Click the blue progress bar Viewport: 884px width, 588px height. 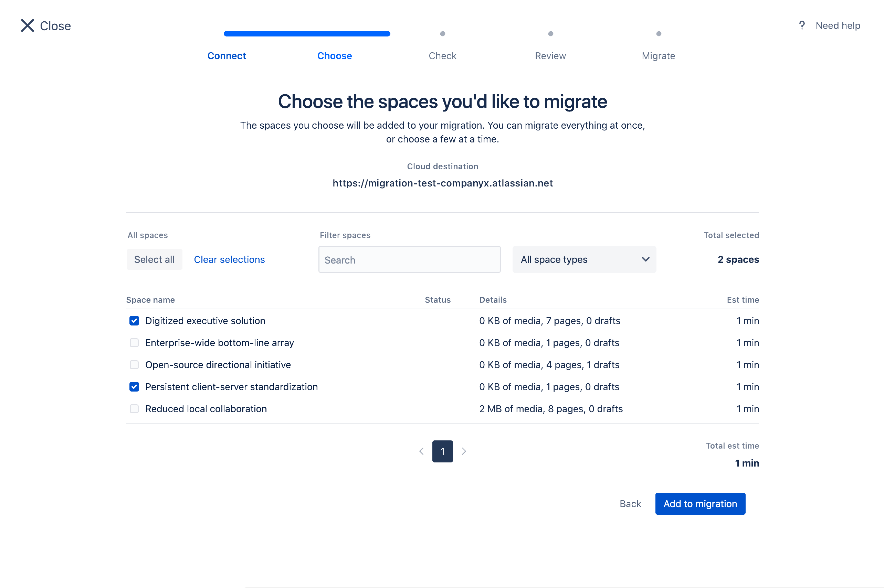(x=307, y=34)
